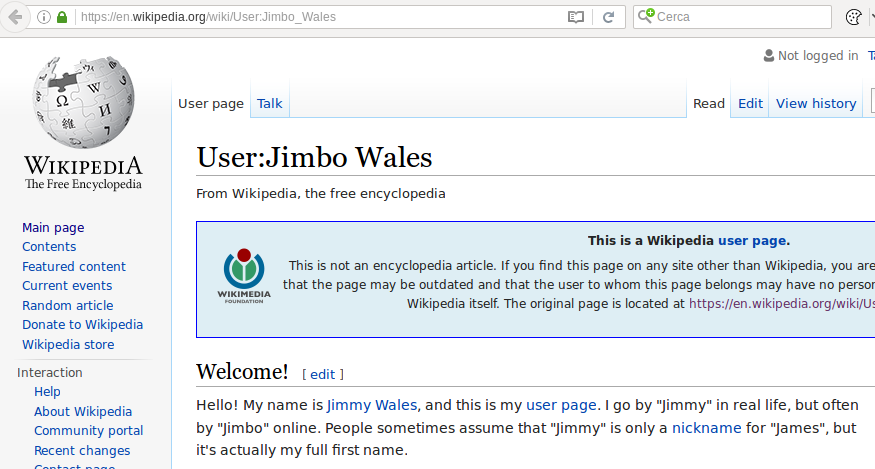
Task: Open the View history tab
Action: (816, 103)
